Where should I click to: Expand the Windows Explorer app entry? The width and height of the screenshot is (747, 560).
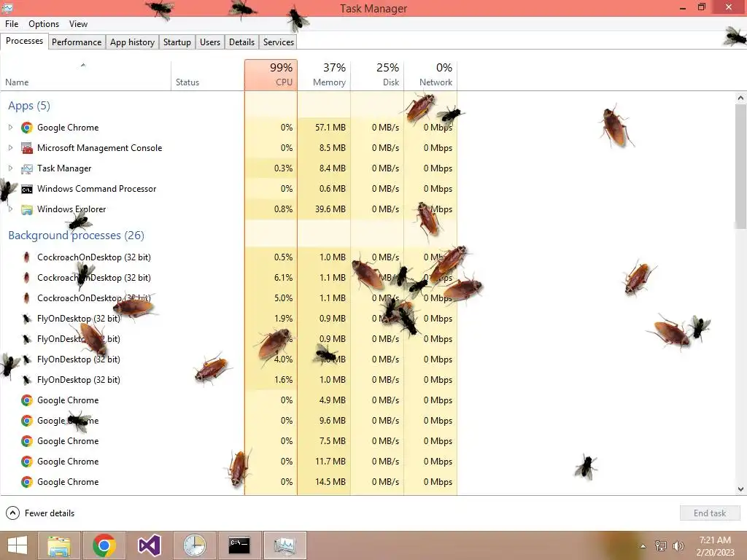click(x=10, y=209)
